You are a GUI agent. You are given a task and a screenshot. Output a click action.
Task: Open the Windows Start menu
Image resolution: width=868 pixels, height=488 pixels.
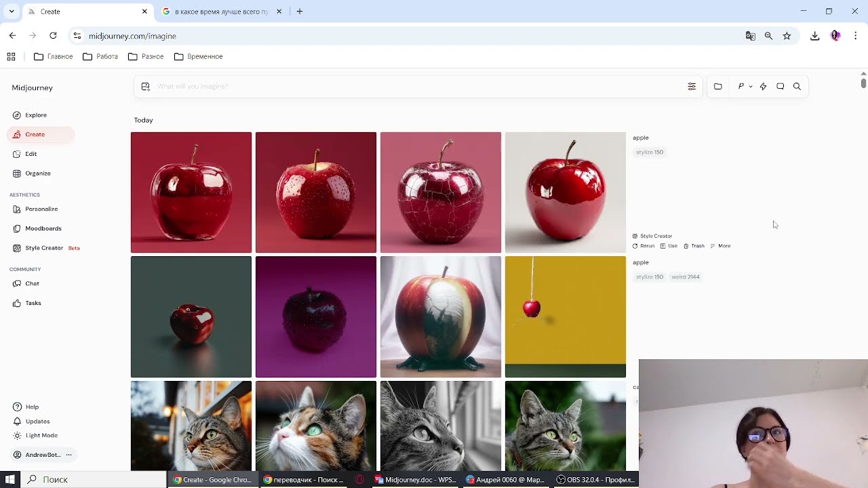click(x=10, y=479)
